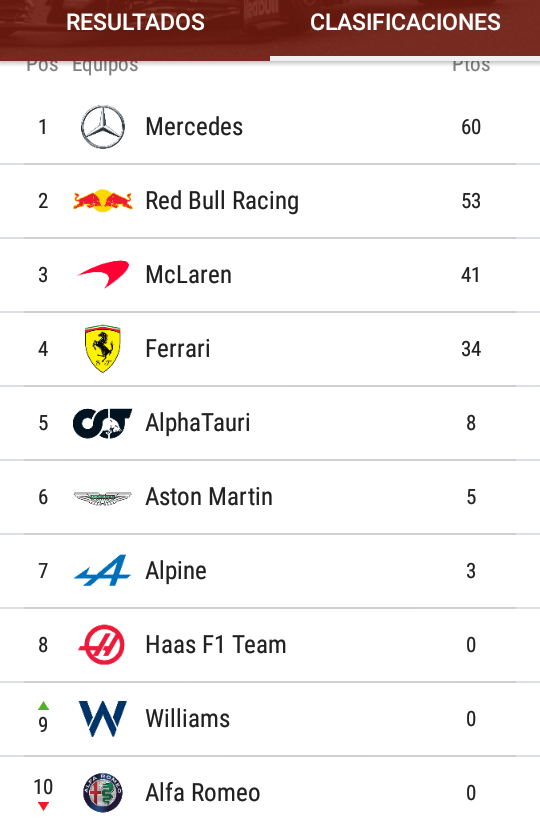The width and height of the screenshot is (540, 829).
Task: Switch to the Clasificaciones tab
Action: (x=405, y=22)
